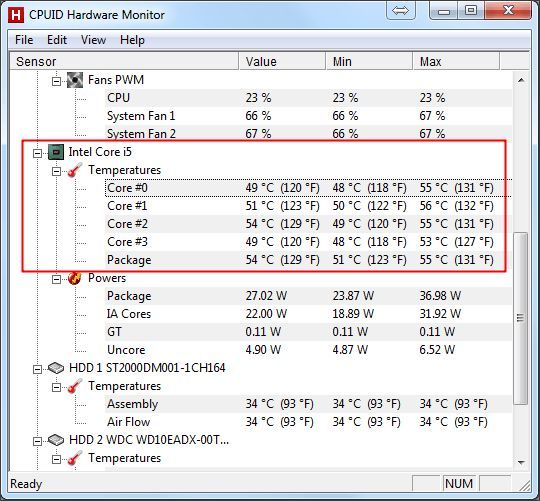Select the GT power row

point(309,332)
